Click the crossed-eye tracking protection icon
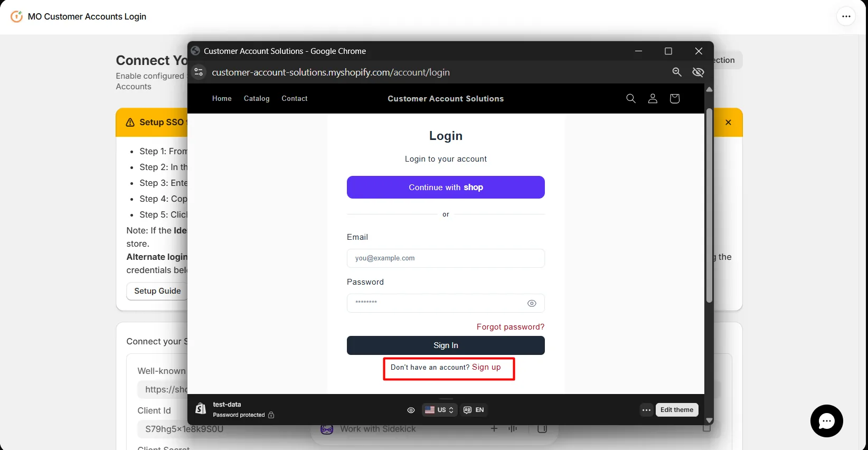 pyautogui.click(x=698, y=72)
